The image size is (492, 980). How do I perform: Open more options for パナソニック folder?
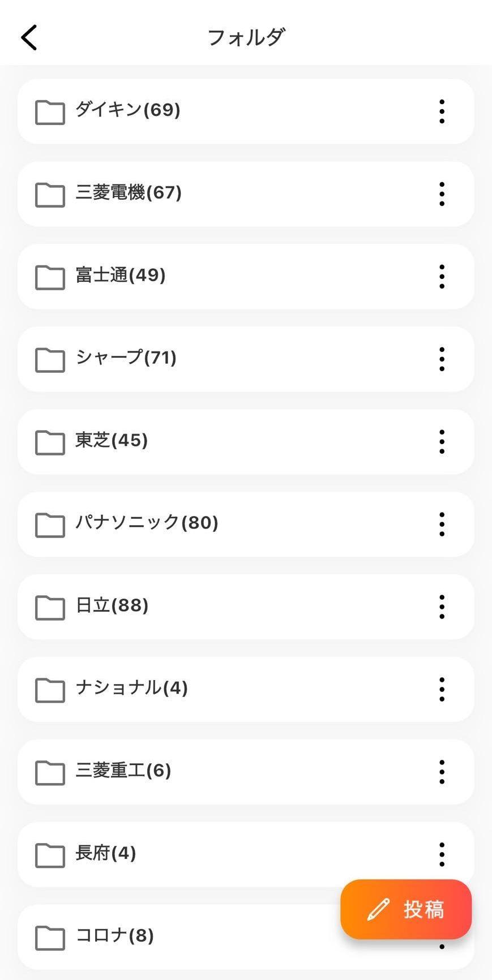pos(442,525)
